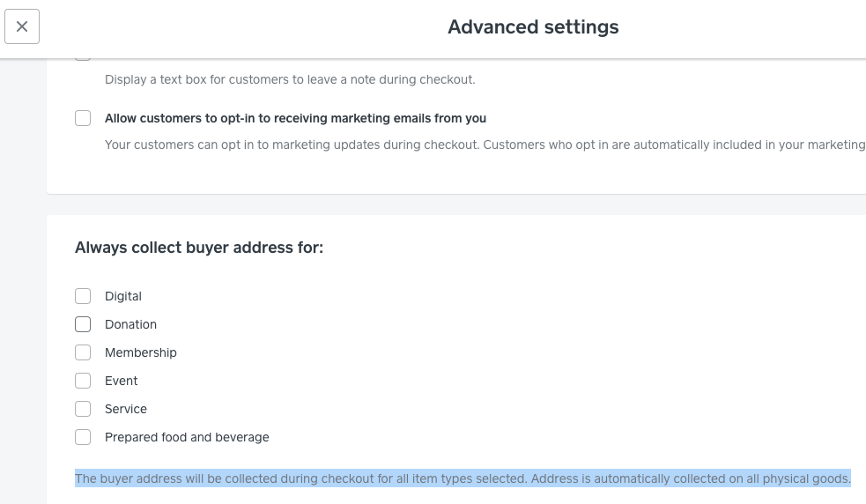Click the 'Display a text box' description

(290, 79)
